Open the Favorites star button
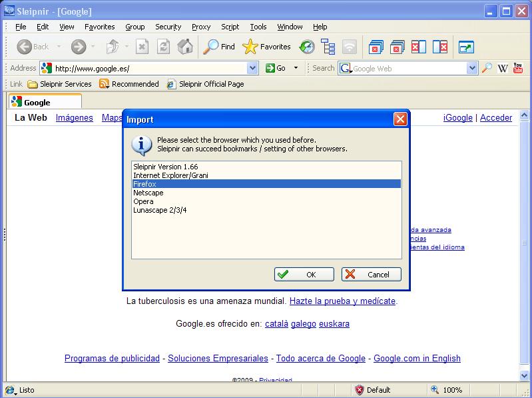 267,47
